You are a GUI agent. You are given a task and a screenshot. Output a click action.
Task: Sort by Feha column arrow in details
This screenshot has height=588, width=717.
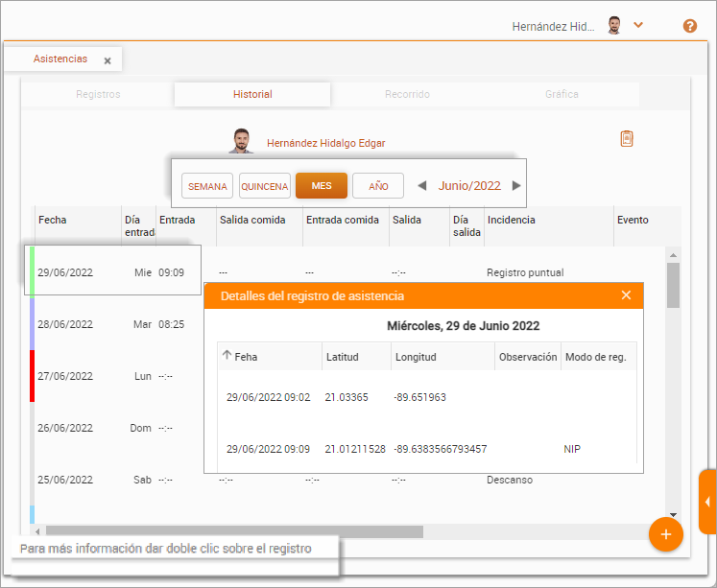(227, 356)
